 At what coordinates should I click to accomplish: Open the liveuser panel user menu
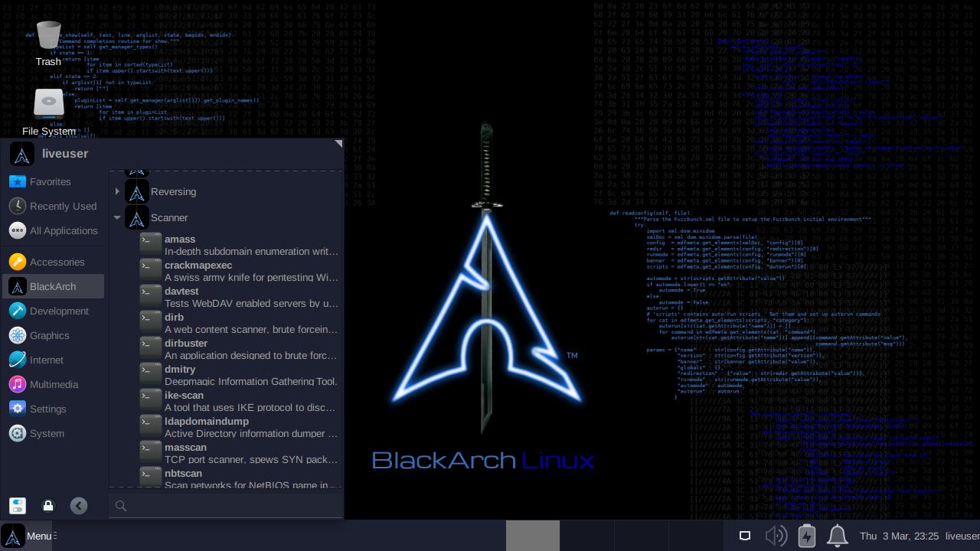(962, 536)
